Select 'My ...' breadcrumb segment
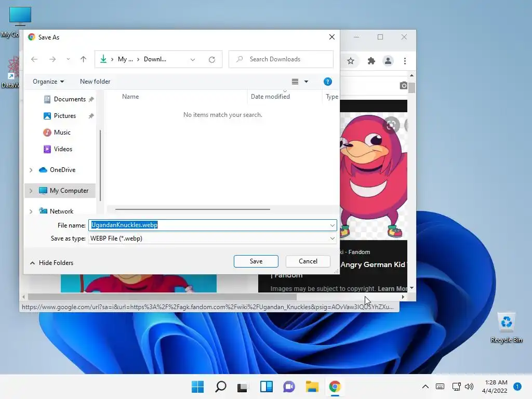 (125, 59)
